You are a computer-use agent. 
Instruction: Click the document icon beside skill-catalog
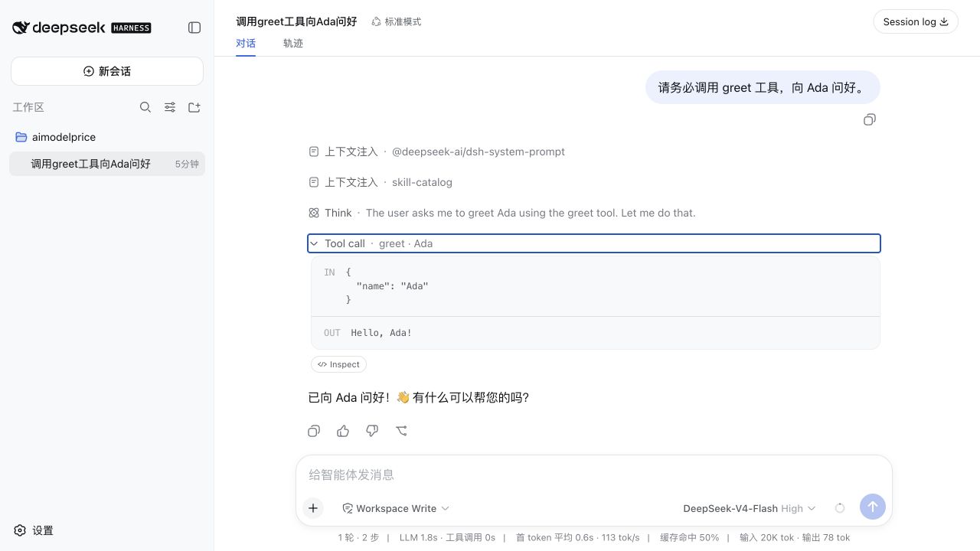click(314, 182)
